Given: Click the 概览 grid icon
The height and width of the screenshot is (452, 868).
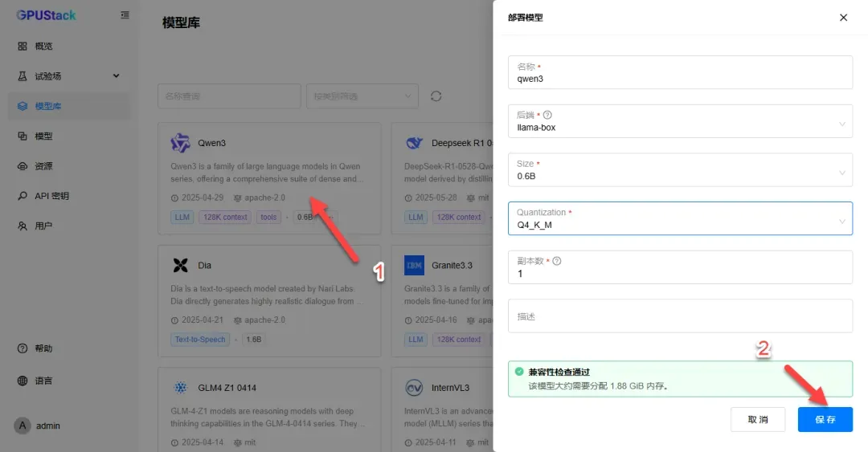Looking at the screenshot, I should click(x=23, y=46).
